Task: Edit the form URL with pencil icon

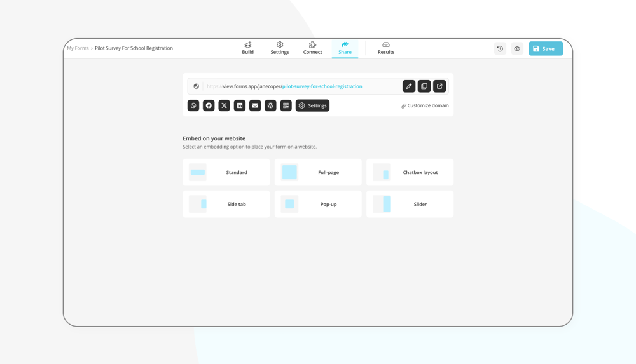Action: pyautogui.click(x=409, y=86)
